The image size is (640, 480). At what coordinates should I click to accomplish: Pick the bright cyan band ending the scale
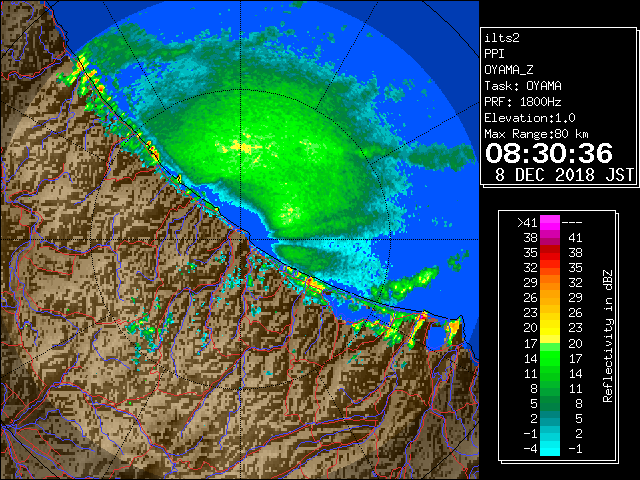click(550, 448)
